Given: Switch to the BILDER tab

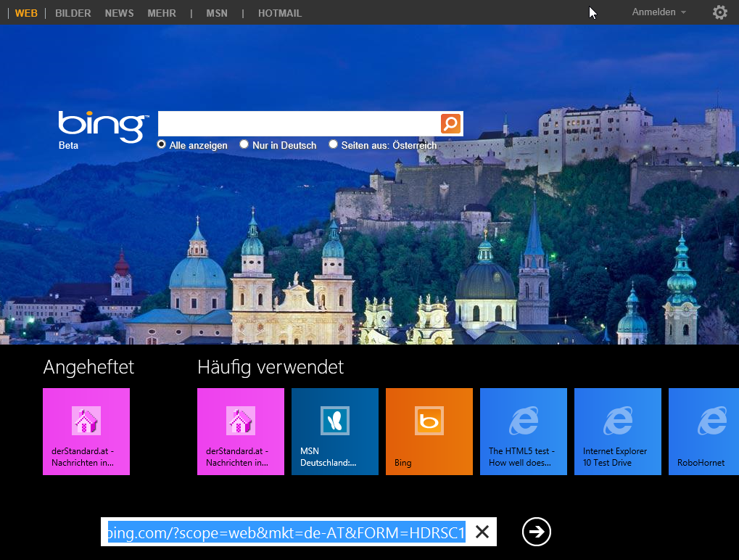Looking at the screenshot, I should point(73,13).
